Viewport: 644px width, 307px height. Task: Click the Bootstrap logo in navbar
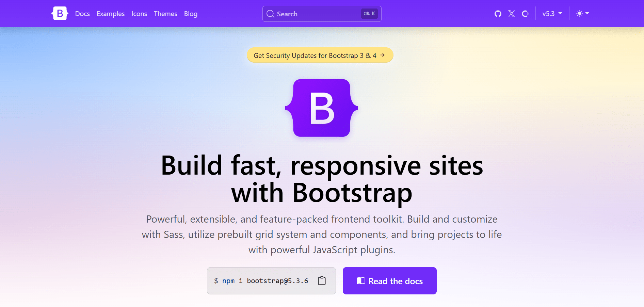coord(60,14)
